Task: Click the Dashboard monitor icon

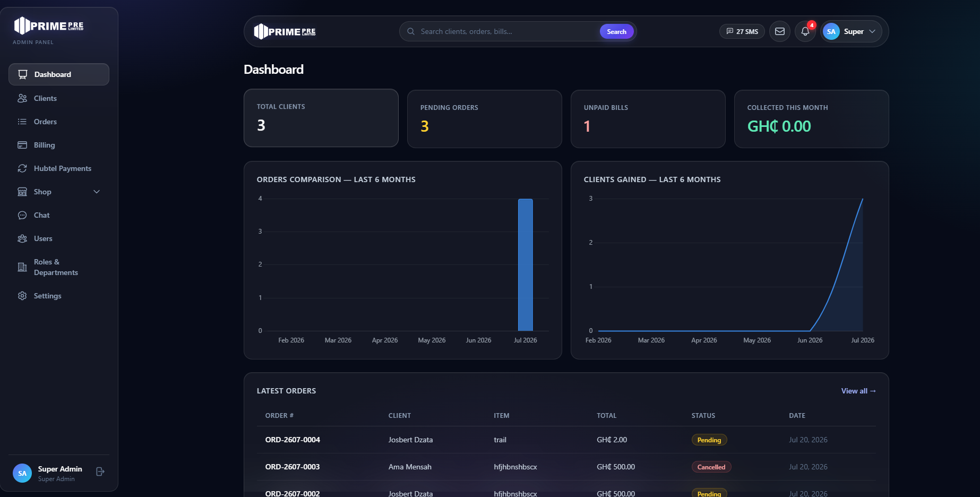Action: click(x=22, y=74)
